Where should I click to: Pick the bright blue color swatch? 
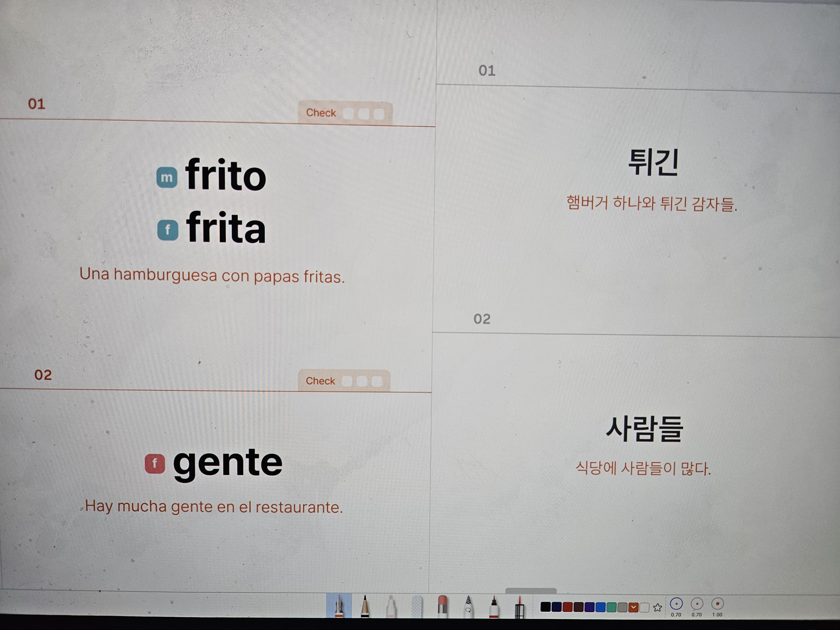(x=600, y=607)
